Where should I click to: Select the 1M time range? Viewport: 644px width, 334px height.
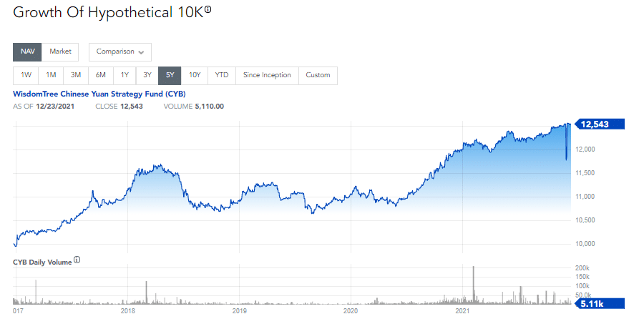point(51,76)
